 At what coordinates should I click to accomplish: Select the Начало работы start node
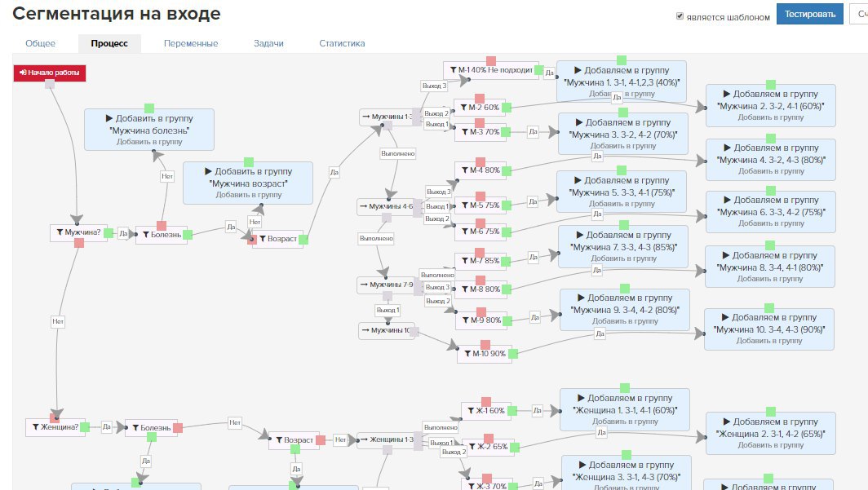(50, 73)
